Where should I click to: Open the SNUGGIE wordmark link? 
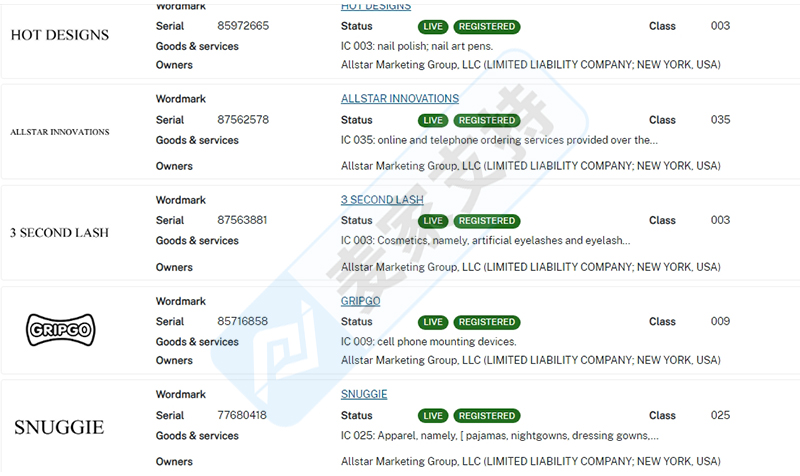(364, 394)
